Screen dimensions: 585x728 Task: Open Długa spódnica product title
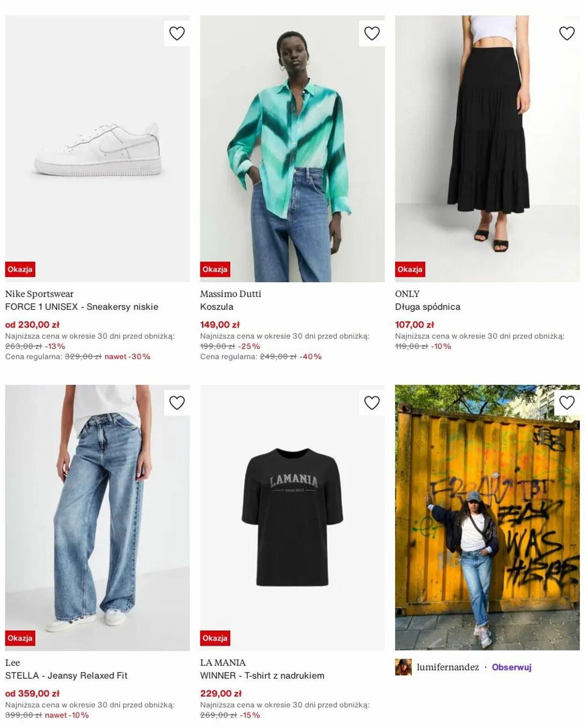(x=428, y=307)
